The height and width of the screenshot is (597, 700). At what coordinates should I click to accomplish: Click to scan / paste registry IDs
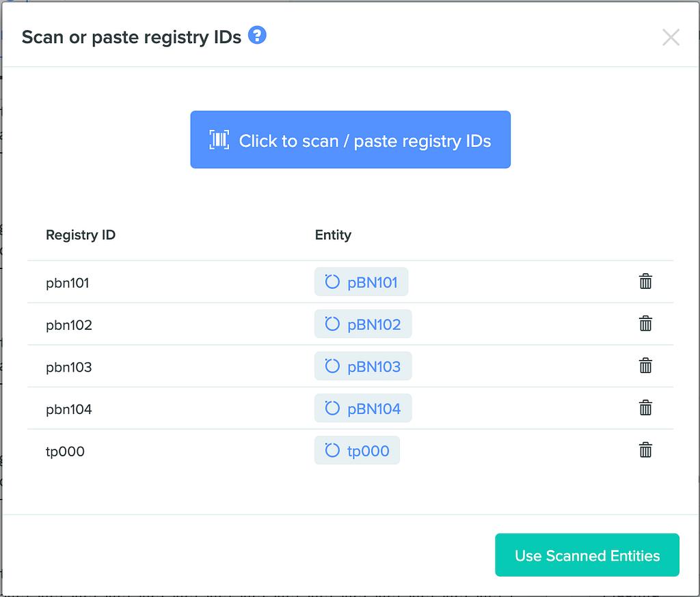pyautogui.click(x=350, y=140)
